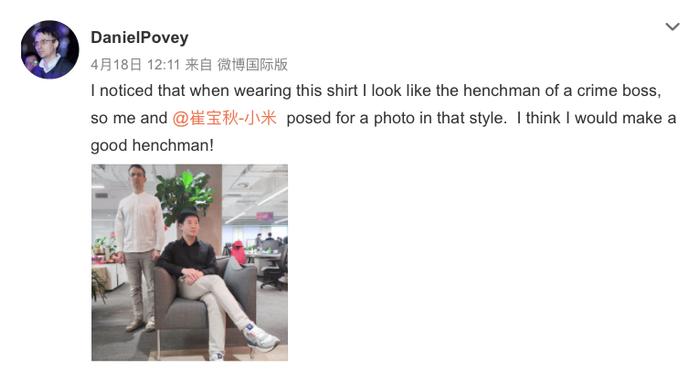This screenshot has width=700, height=370.
Task: Click the standing man in white shirt
Action: 139,245
